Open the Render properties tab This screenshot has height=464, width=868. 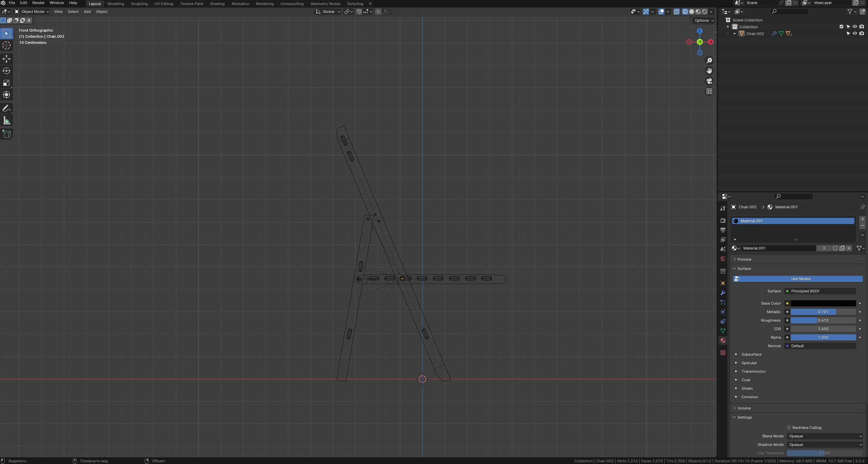coord(723,221)
